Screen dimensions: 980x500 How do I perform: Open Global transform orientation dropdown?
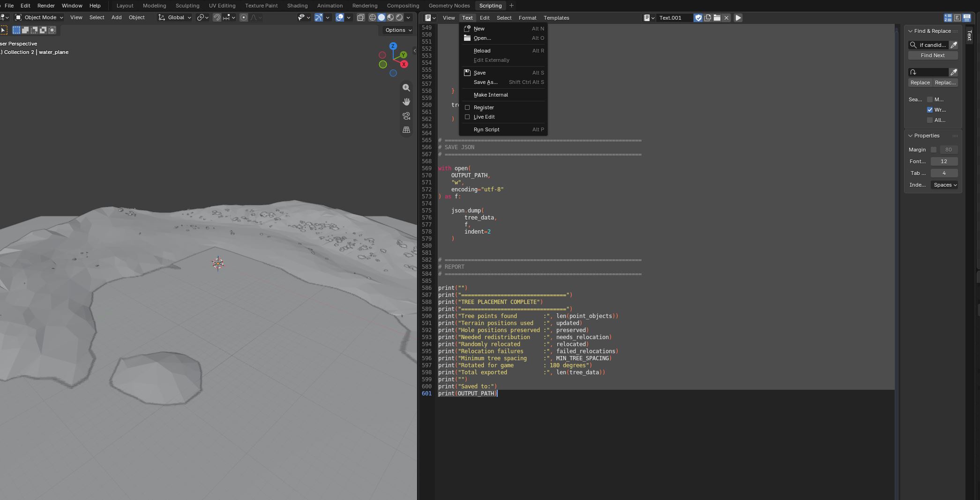[x=175, y=17]
